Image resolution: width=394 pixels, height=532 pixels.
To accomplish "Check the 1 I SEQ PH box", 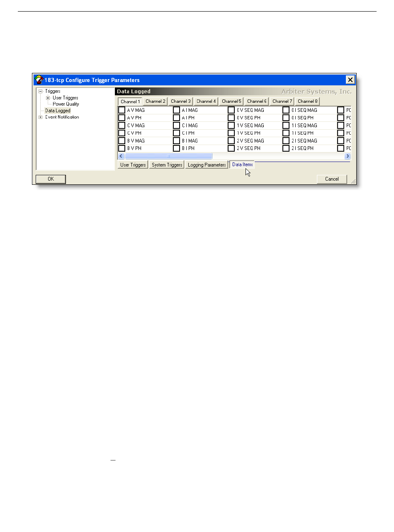I will 286,133.
